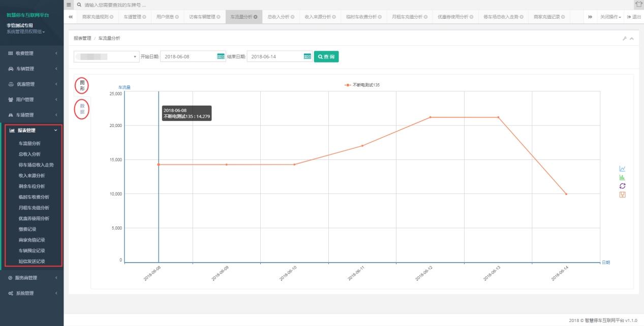Open the 关闭操作 dropdown
Image resolution: width=644 pixels, height=326 pixels.
(x=610, y=17)
